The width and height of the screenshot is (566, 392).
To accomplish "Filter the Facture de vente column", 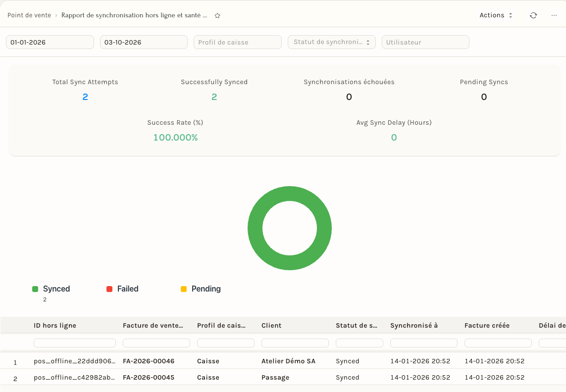I will pyautogui.click(x=156, y=343).
